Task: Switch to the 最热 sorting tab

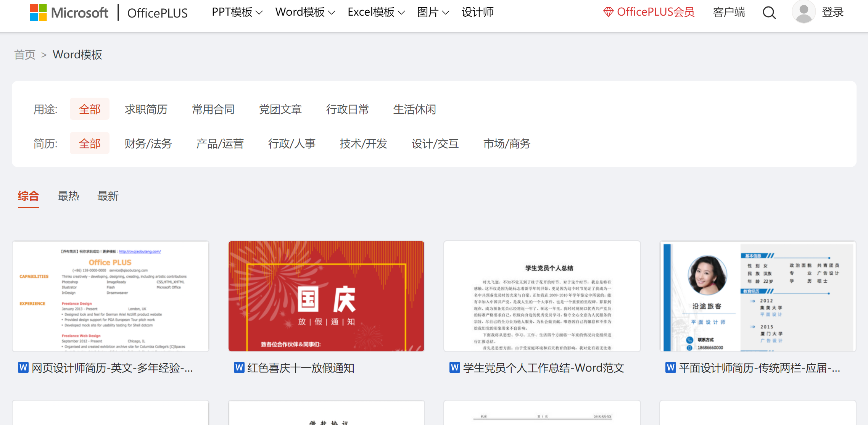Action: coord(68,196)
